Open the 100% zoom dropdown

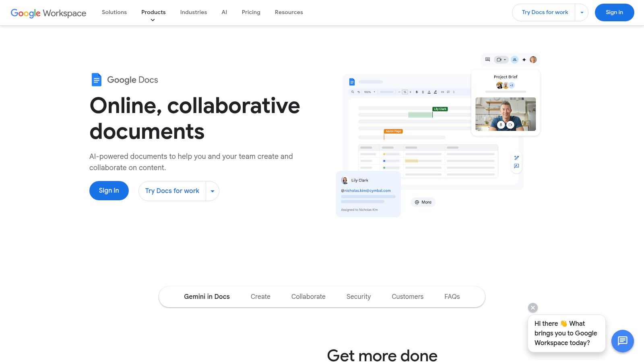[369, 92]
